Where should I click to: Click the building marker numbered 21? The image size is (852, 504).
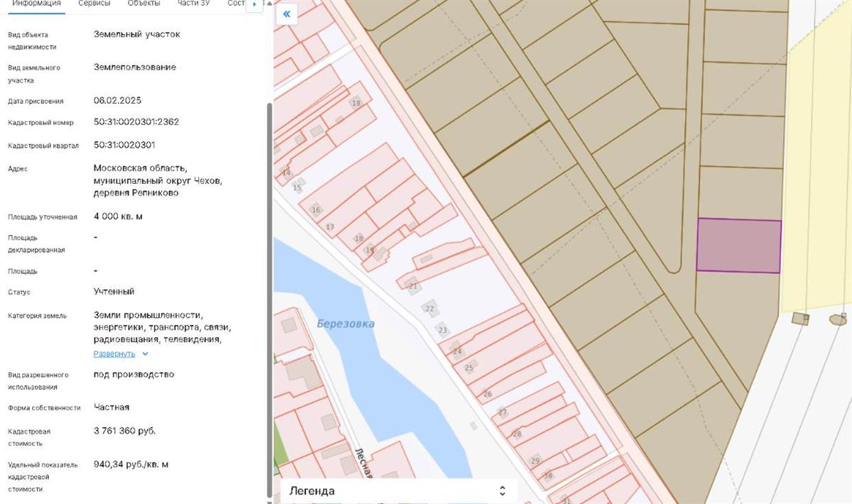tap(413, 286)
